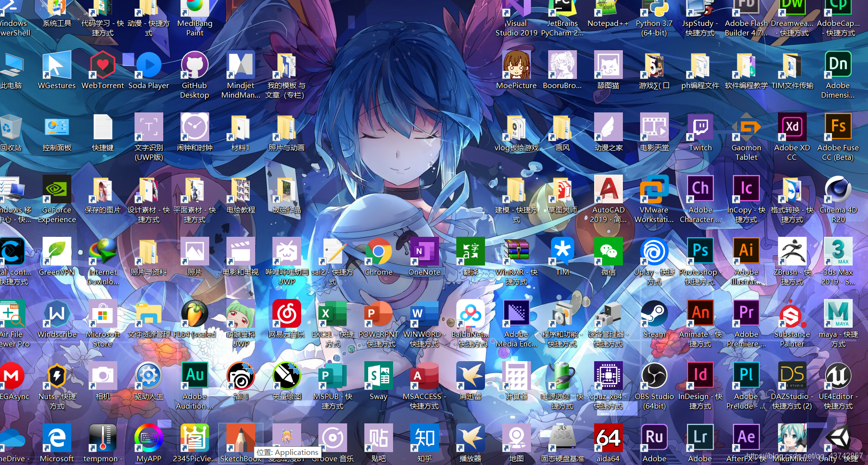
Task: Select VMware Workstation icon
Action: click(x=654, y=189)
